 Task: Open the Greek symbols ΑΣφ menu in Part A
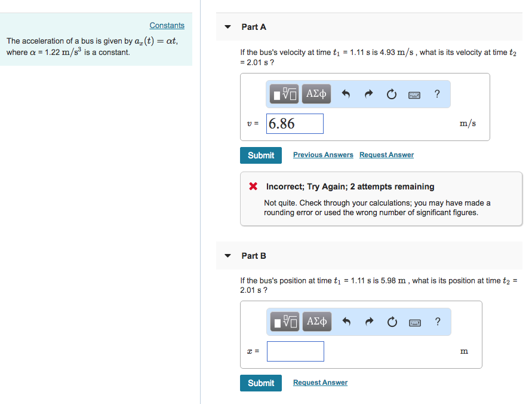[316, 94]
